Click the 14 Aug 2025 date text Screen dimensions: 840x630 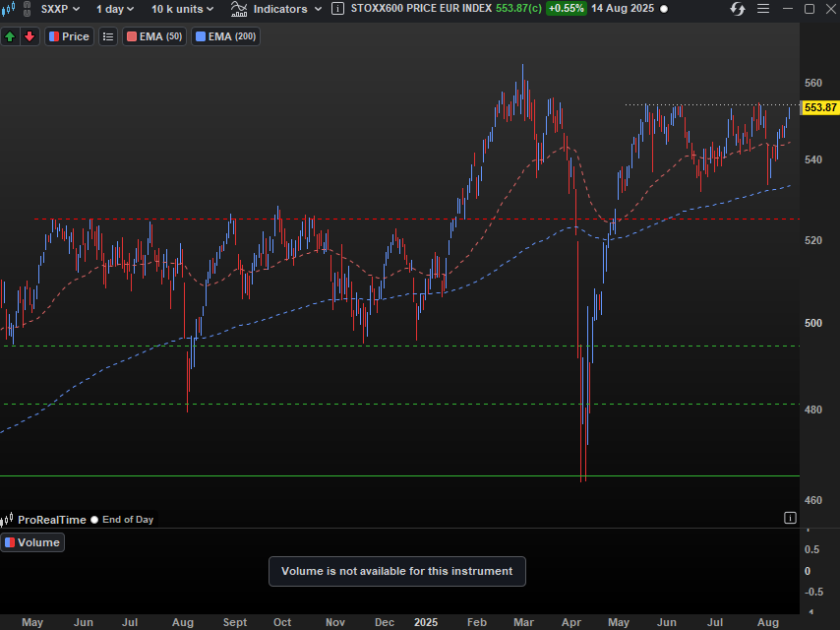623,9
